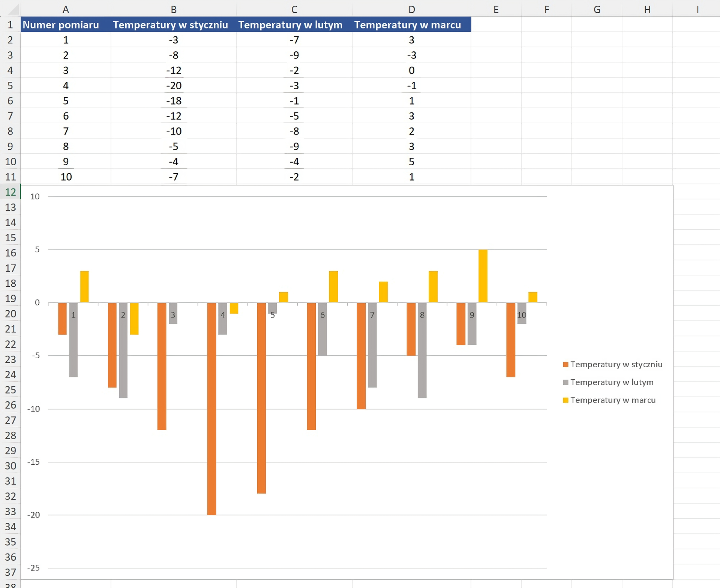Click the horizontal axis label 6 in the chart

[x=322, y=316]
